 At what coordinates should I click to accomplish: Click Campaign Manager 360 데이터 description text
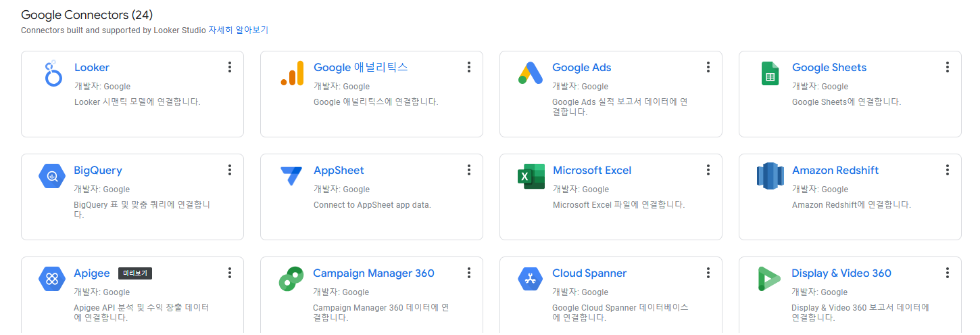(381, 312)
